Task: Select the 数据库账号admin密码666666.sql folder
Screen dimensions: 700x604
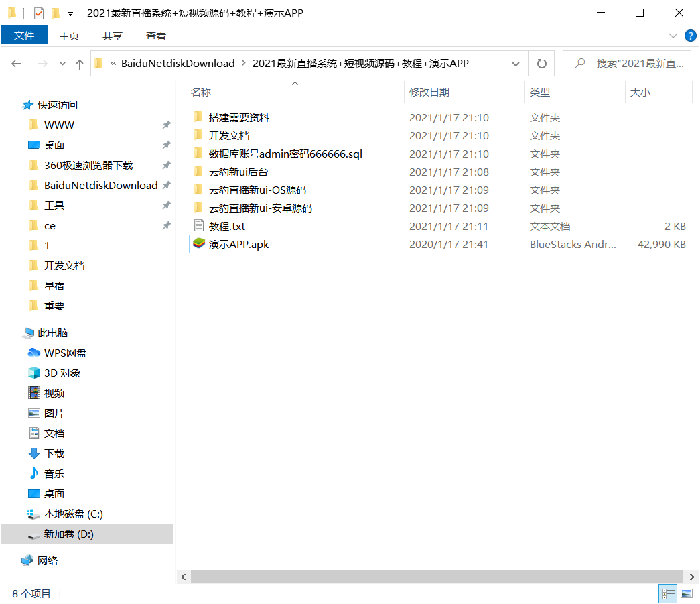Action: click(x=285, y=154)
